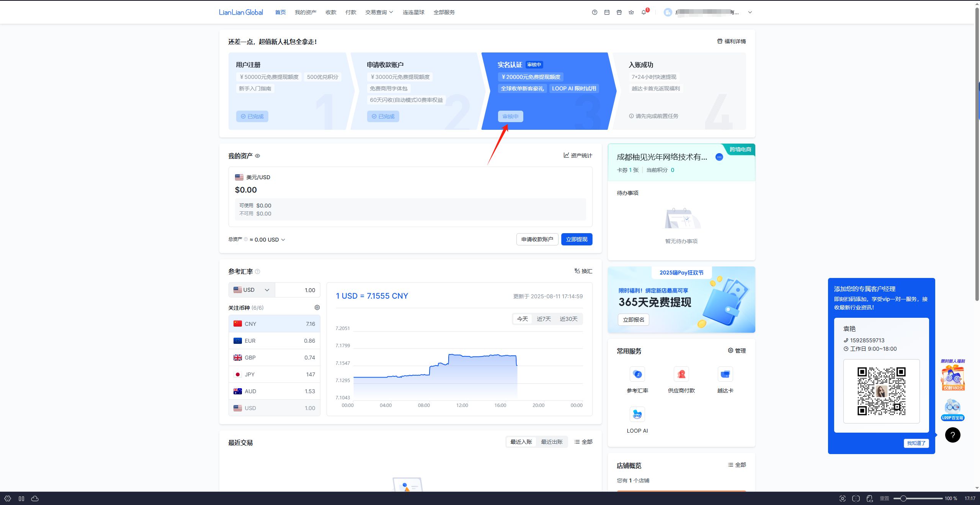
Task: Open the USD currency selector dropdown
Action: [x=252, y=290]
